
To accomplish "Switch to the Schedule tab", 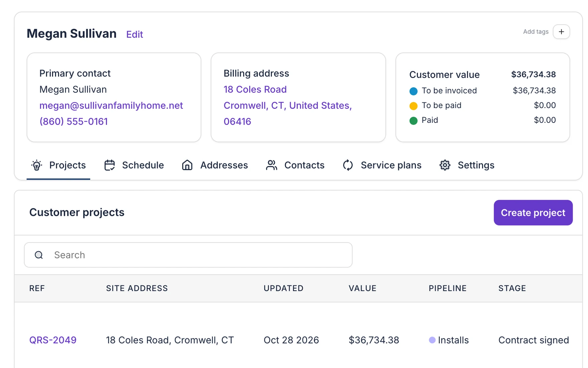I will (134, 165).
